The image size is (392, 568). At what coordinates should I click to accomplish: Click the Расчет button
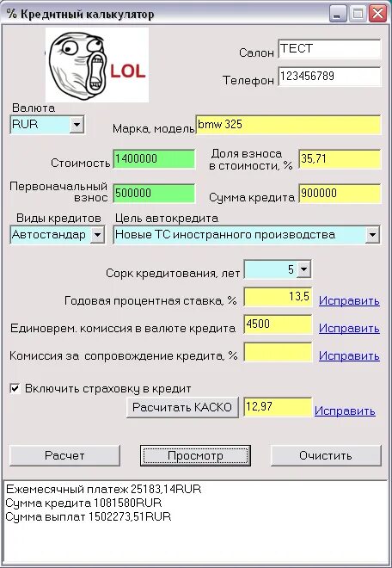pyautogui.click(x=64, y=456)
